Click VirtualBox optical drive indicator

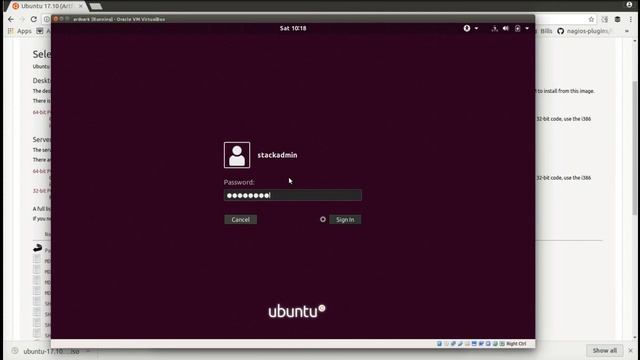pyautogui.click(x=446, y=344)
